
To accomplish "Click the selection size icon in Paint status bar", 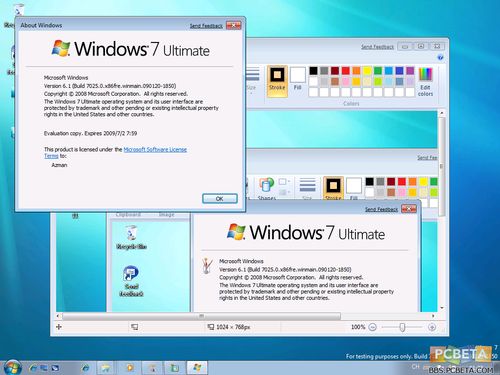I will 134,327.
